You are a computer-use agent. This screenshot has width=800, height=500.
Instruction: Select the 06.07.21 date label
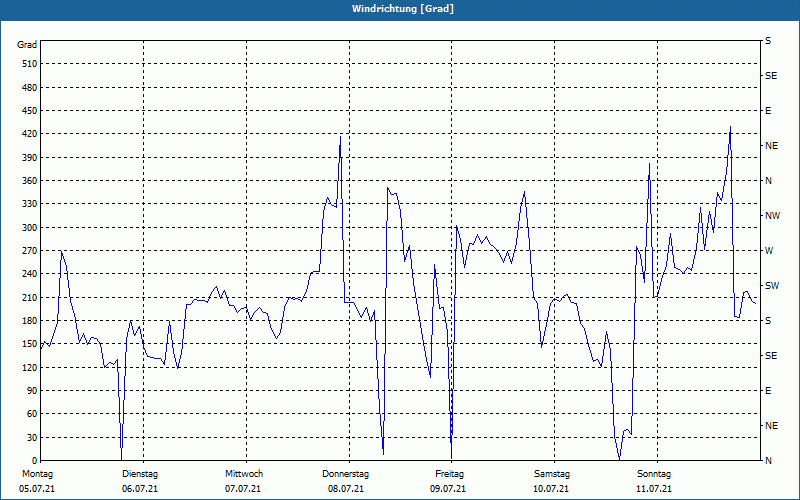[x=140, y=489]
